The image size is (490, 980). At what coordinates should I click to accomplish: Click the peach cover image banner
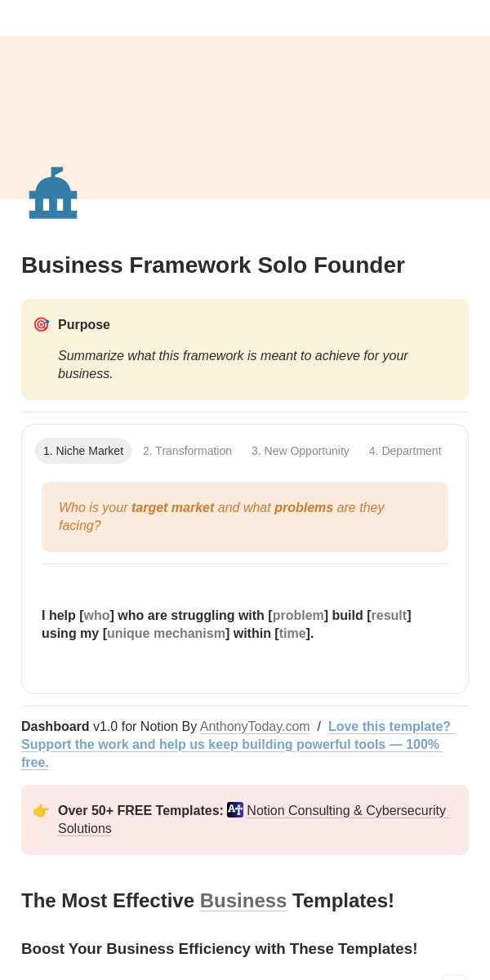click(x=245, y=118)
